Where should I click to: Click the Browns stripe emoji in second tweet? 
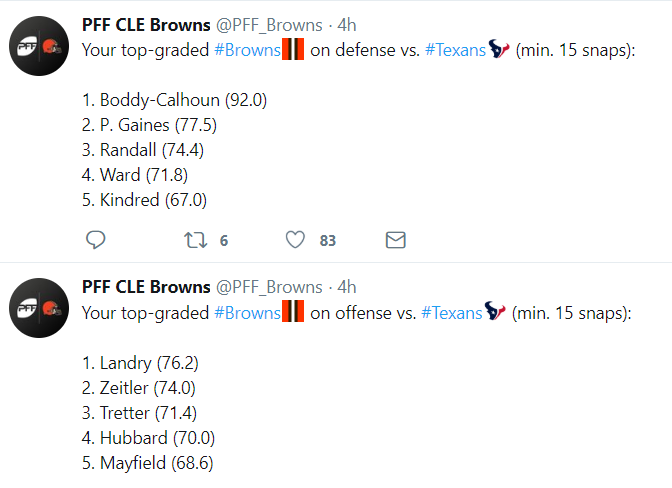point(293,311)
